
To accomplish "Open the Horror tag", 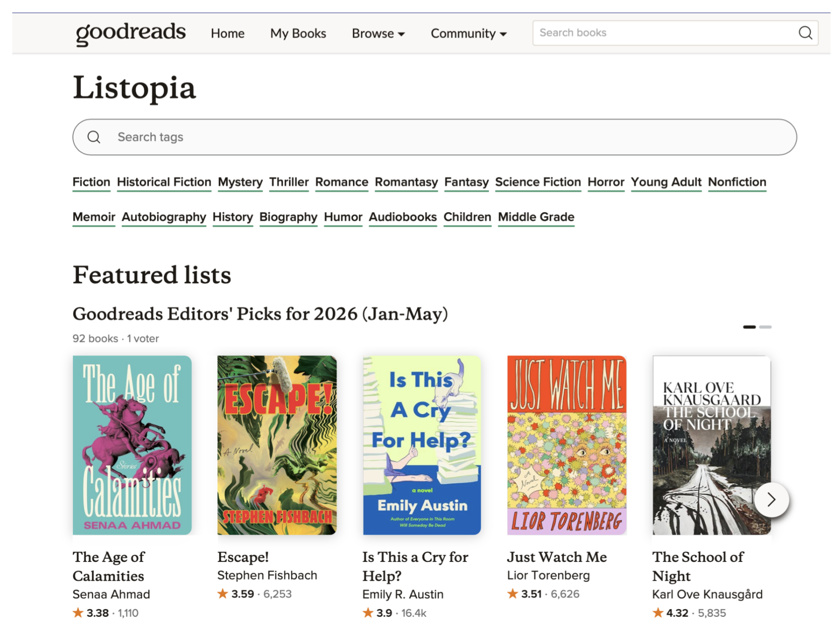I will [606, 182].
